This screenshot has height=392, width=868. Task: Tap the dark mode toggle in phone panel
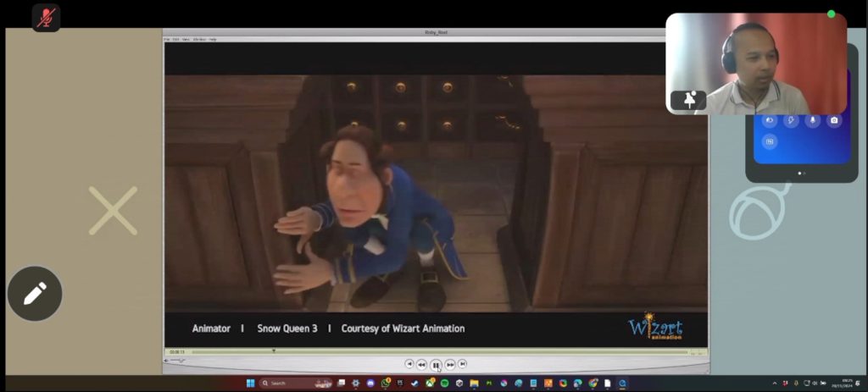[x=770, y=120]
